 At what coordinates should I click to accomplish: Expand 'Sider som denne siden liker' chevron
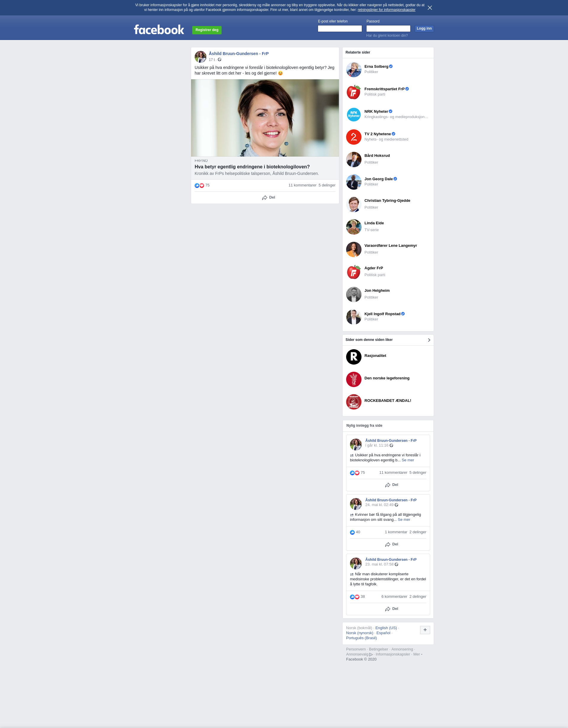(x=429, y=340)
